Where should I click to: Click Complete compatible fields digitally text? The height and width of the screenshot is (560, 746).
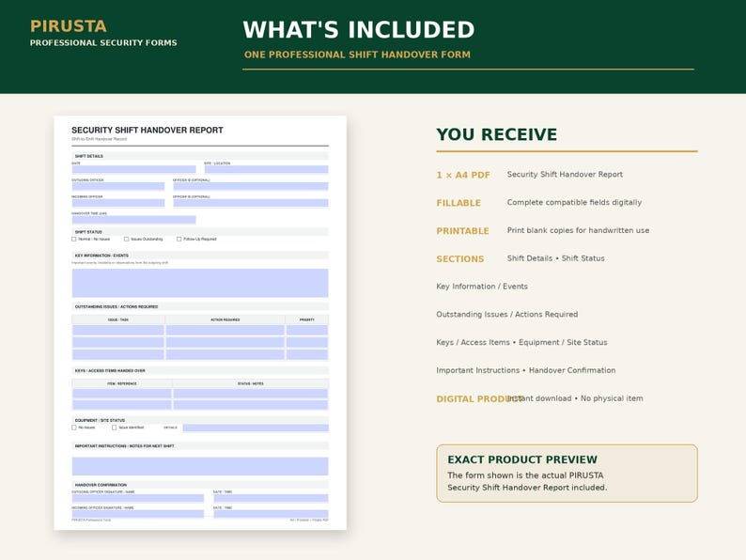574,202
